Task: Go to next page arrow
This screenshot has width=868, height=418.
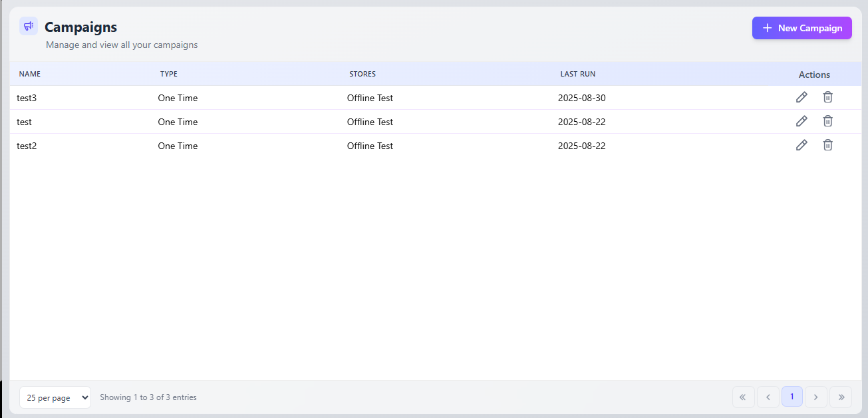Action: click(816, 397)
